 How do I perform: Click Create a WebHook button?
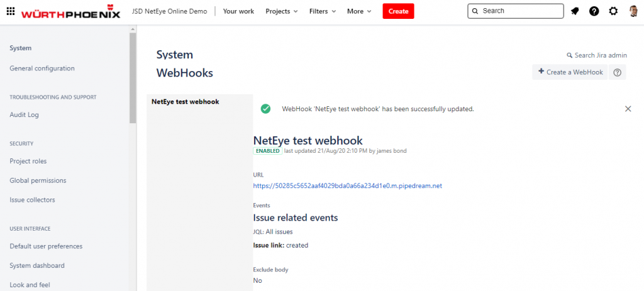(x=570, y=72)
